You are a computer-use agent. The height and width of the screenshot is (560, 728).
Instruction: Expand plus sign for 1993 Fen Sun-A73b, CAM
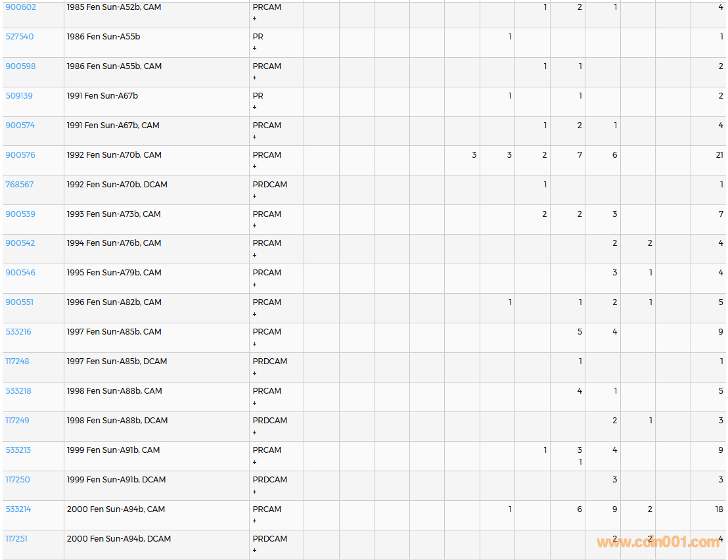point(255,226)
